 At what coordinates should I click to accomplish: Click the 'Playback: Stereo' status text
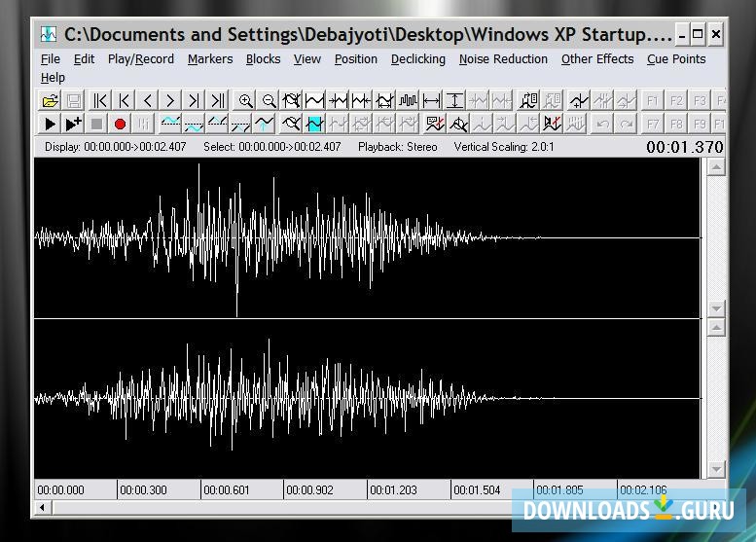pyautogui.click(x=398, y=147)
